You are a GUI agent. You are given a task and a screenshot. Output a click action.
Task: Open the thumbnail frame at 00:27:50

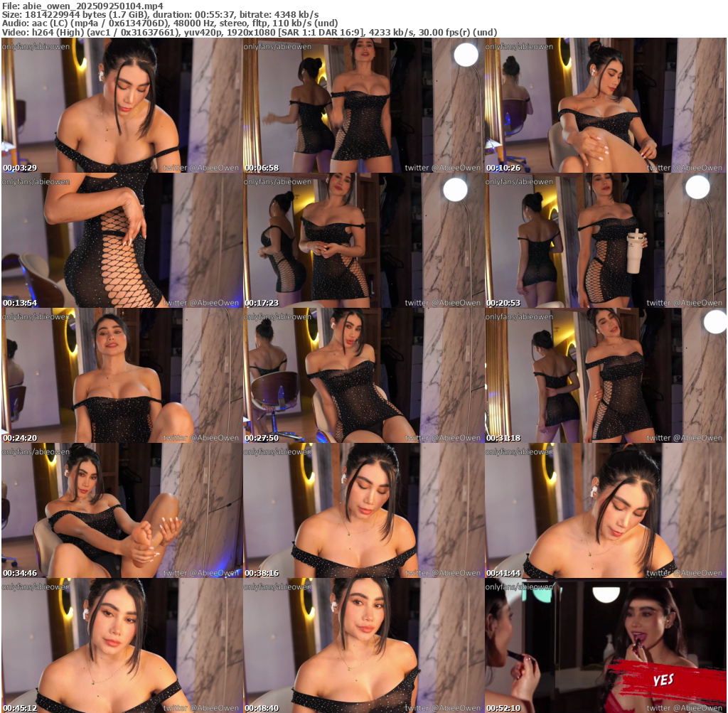pyautogui.click(x=363, y=375)
